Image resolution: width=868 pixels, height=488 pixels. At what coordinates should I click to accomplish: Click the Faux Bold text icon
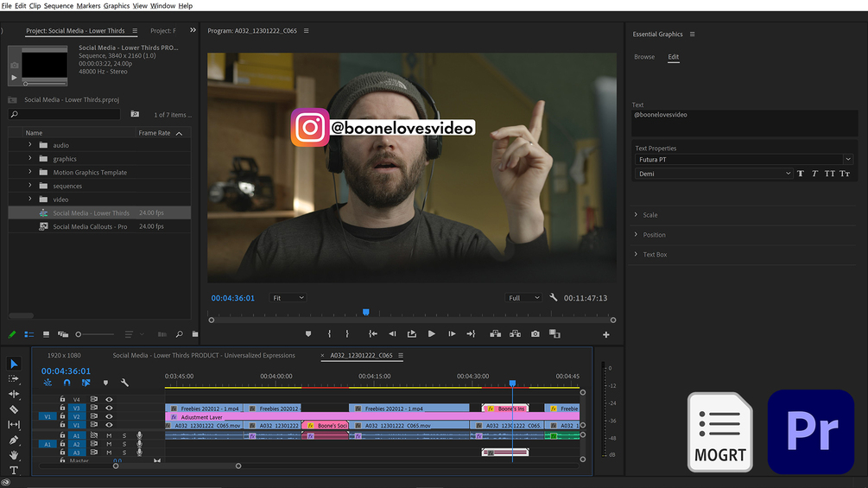tap(801, 174)
